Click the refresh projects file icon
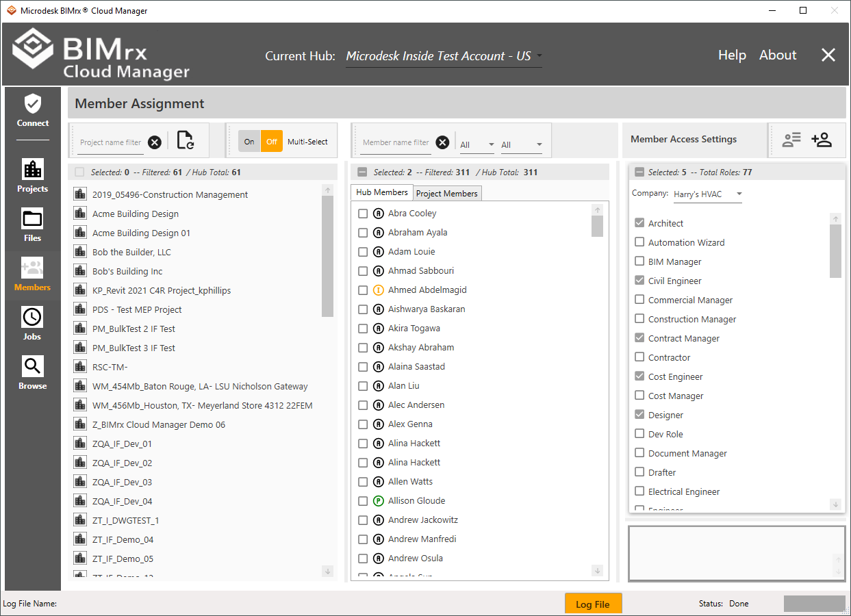 click(185, 140)
